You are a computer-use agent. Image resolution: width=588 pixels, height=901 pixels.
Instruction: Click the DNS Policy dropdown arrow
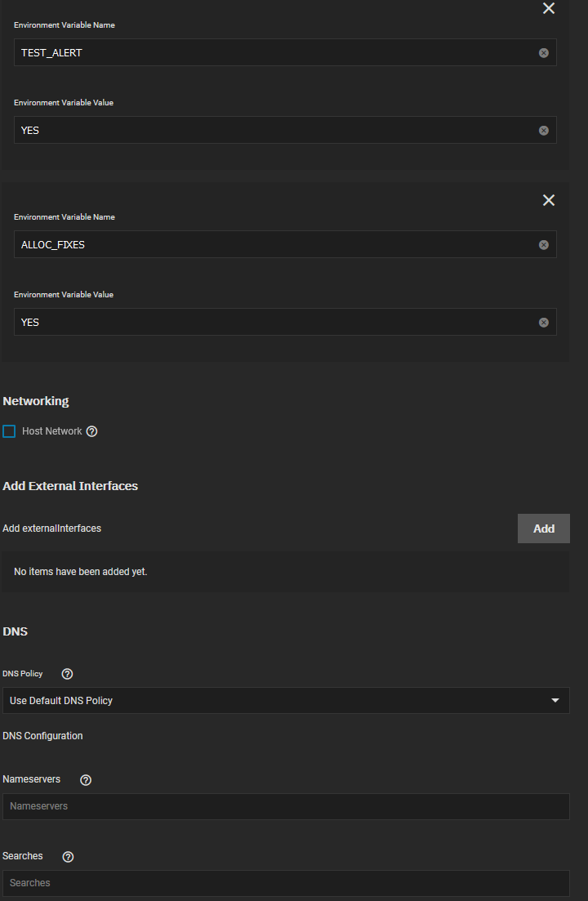(555, 701)
